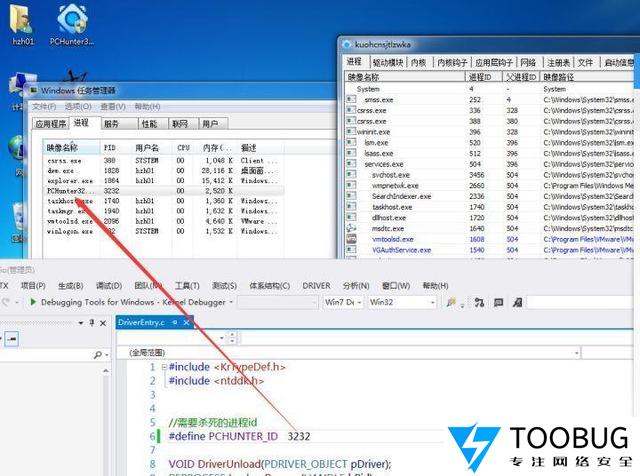The width and height of the screenshot is (640, 476).
Task: Click the highlighted toolbar button in the side panel
Action: (x=12, y=339)
